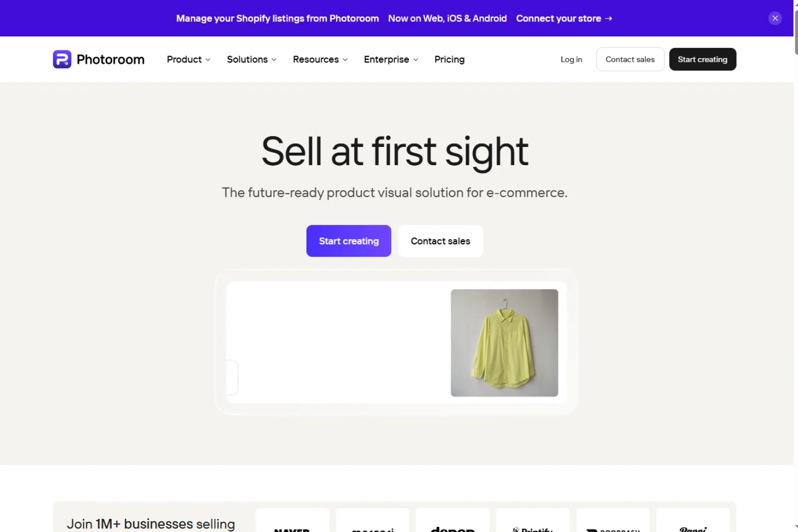Click the DoorDash logo card

coord(613,521)
